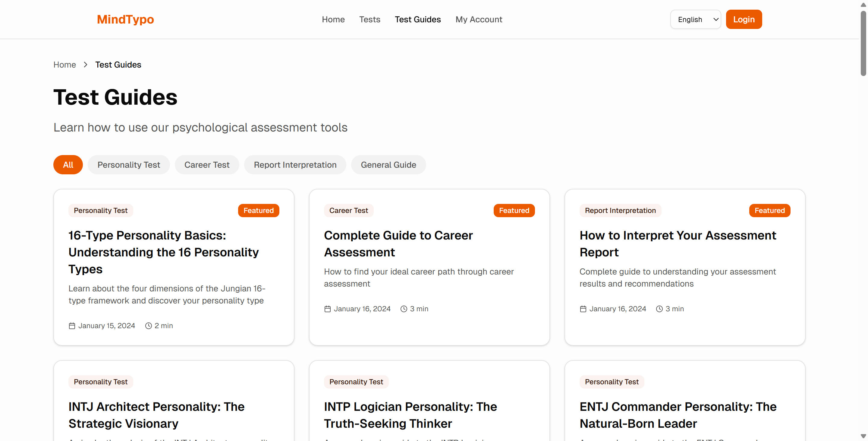
Task: Click Personality Test tag on 16-Type card
Action: click(100, 210)
